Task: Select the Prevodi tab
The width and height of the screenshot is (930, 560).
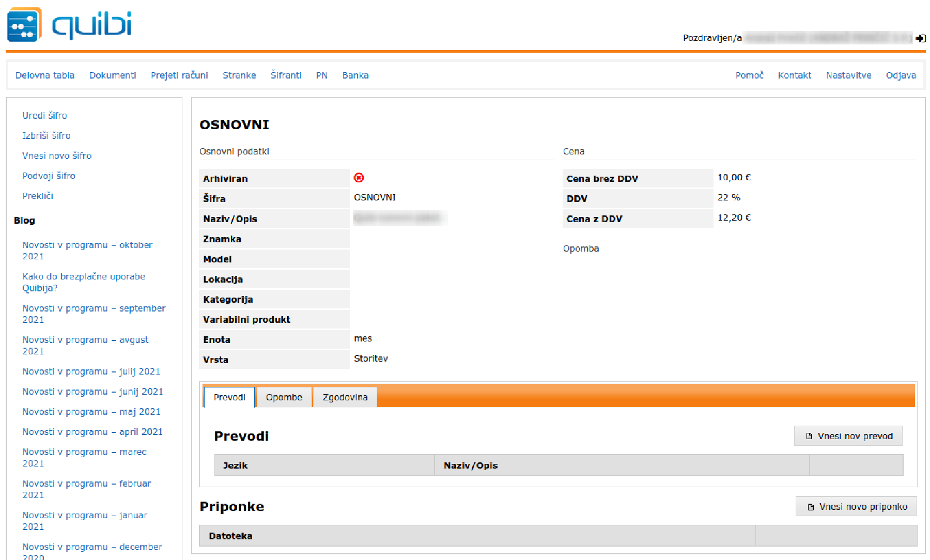Action: tap(229, 397)
